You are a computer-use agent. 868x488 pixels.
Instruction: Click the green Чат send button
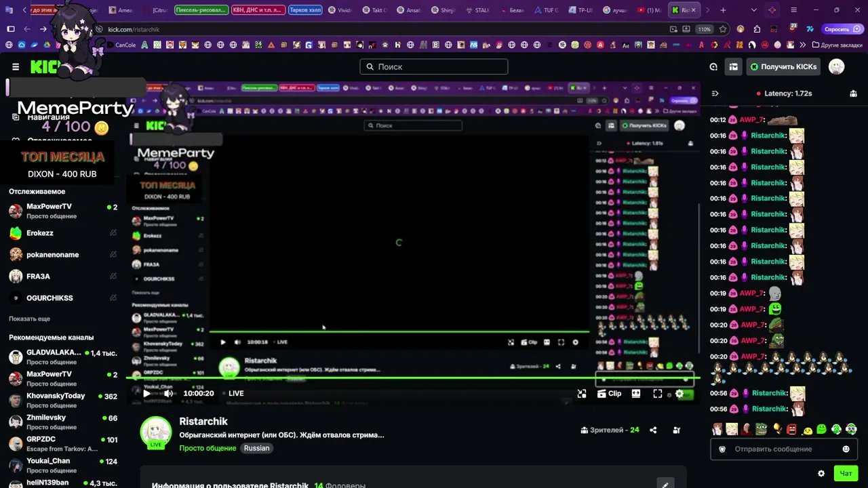[846, 473]
